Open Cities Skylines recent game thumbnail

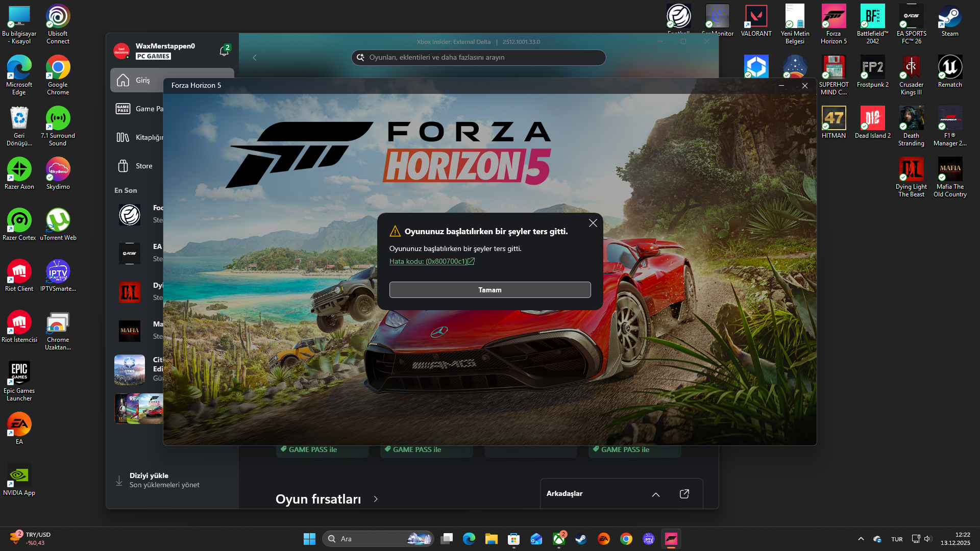pos(130,370)
